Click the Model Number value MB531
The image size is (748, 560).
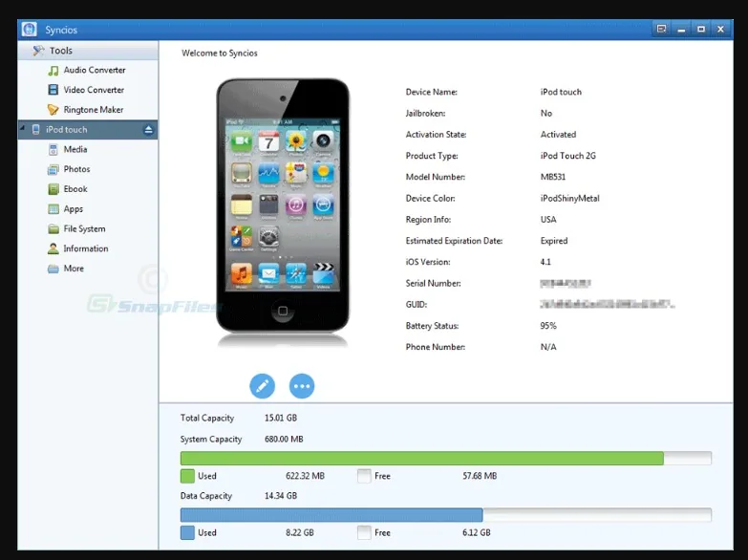(x=553, y=177)
